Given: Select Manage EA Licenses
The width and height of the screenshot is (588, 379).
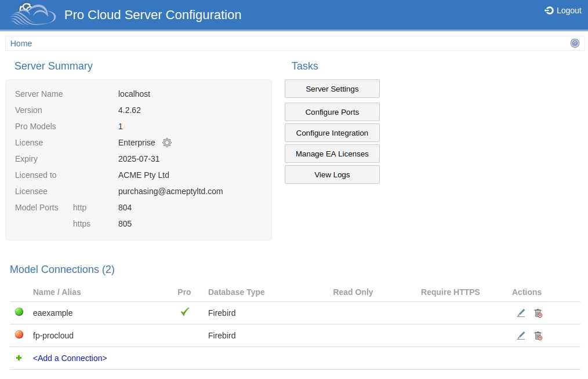Looking at the screenshot, I should 332,154.
